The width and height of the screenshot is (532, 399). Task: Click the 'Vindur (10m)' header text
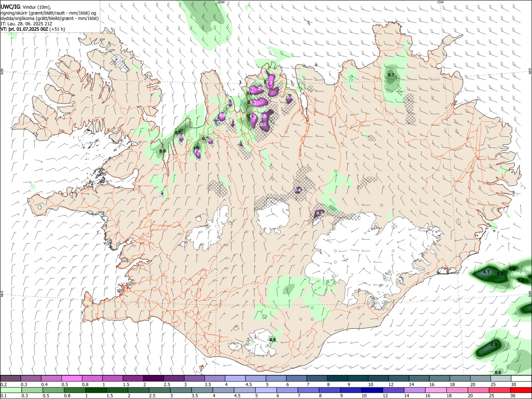click(x=37, y=7)
